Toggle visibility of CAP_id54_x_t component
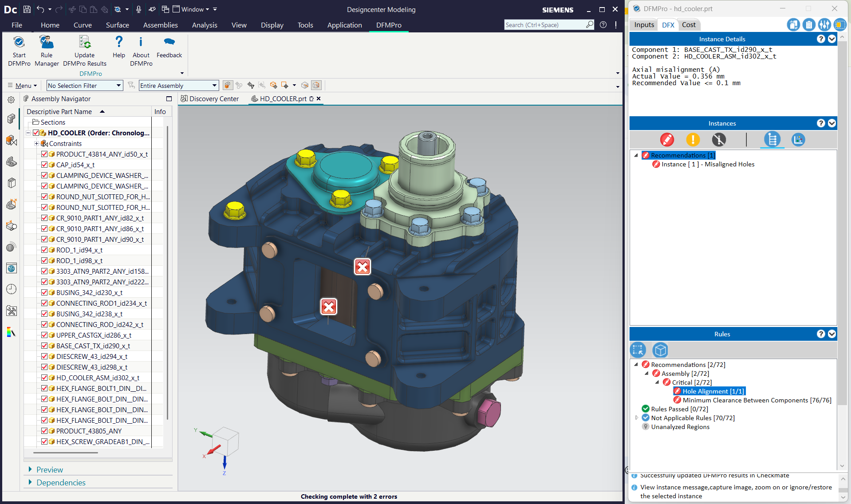Viewport: 851px width, 504px height. 44,165
